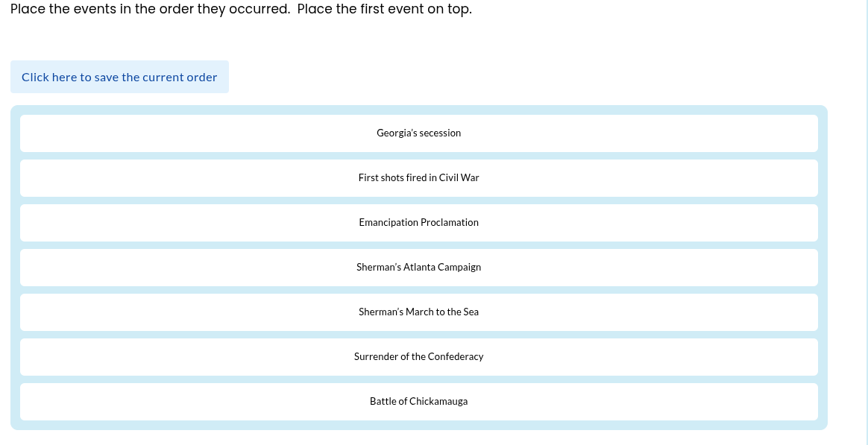Select the Emancipation Proclamation event card
The height and width of the screenshot is (445, 868).
418,222
